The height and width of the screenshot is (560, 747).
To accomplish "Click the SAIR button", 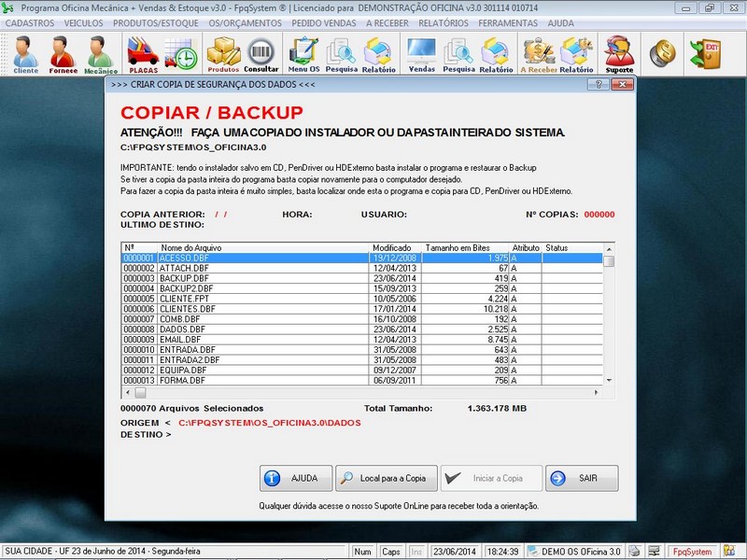I will coord(582,478).
